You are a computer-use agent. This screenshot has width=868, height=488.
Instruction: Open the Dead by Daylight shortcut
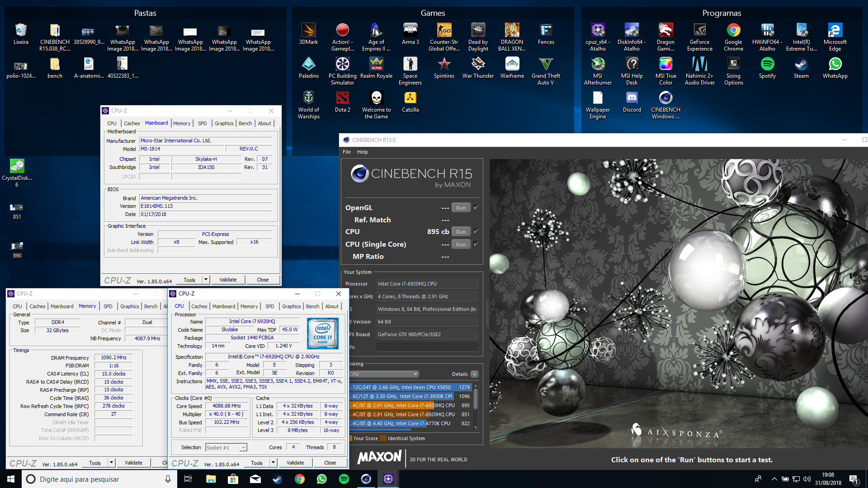coord(478,37)
